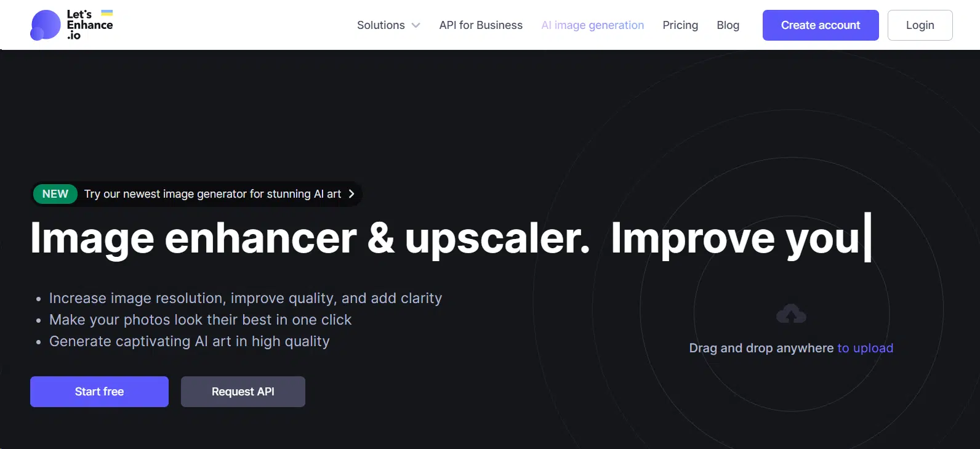This screenshot has width=980, height=449.
Task: Open "Try our newest image generator" announcement
Action: tap(212, 194)
